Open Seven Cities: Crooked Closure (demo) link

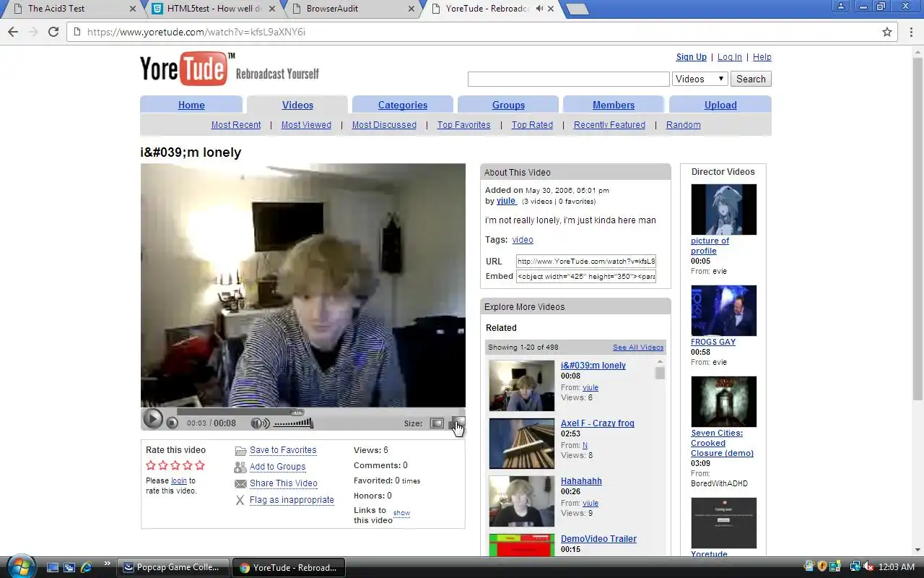point(722,443)
